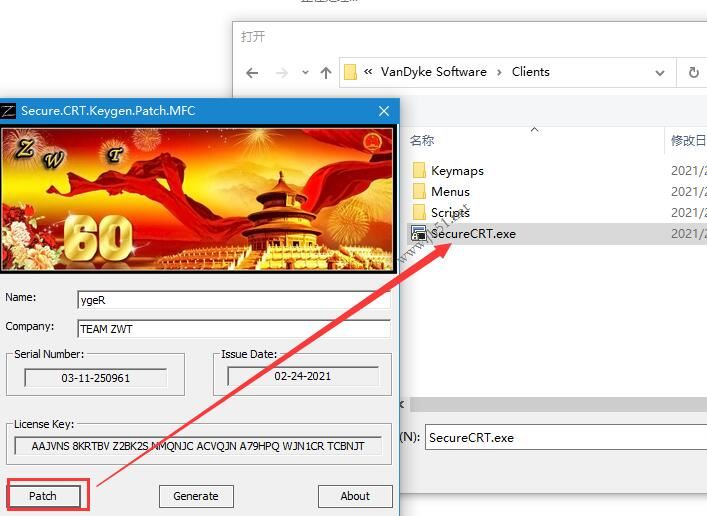Image resolution: width=707 pixels, height=516 pixels.
Task: Click the Scripts folder icon
Action: click(419, 212)
